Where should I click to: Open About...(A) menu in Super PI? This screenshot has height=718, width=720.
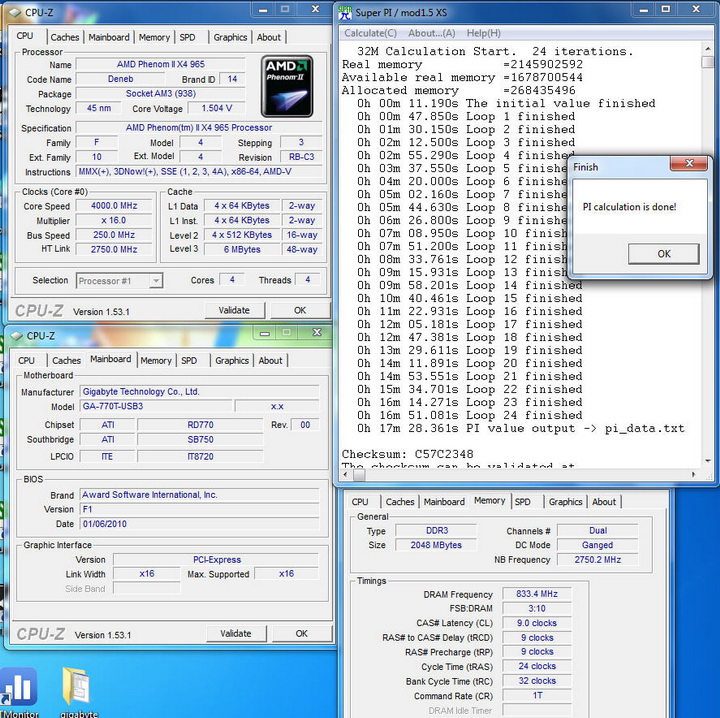[x=432, y=33]
